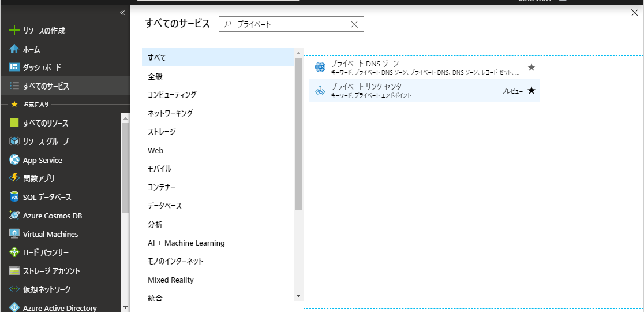Screen dimensions: 644x312
Task: Click sidebar favorites scrollbar down arrow
Action: pos(126,307)
